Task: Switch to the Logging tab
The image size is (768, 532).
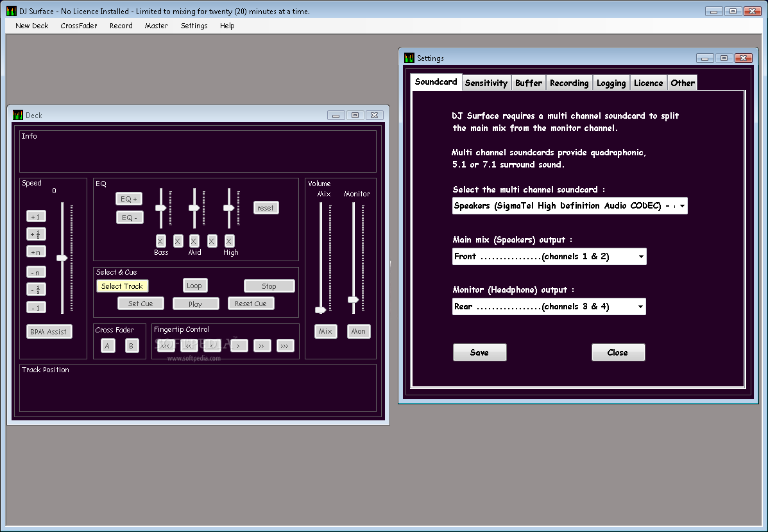Action: (611, 83)
